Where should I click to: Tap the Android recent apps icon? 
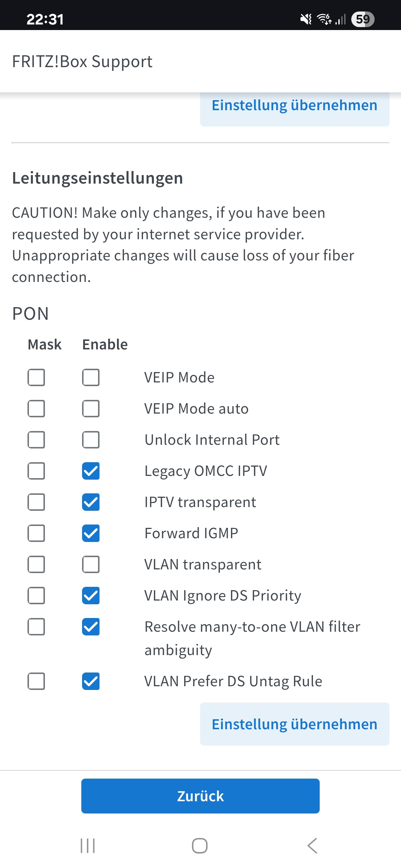pyautogui.click(x=88, y=846)
